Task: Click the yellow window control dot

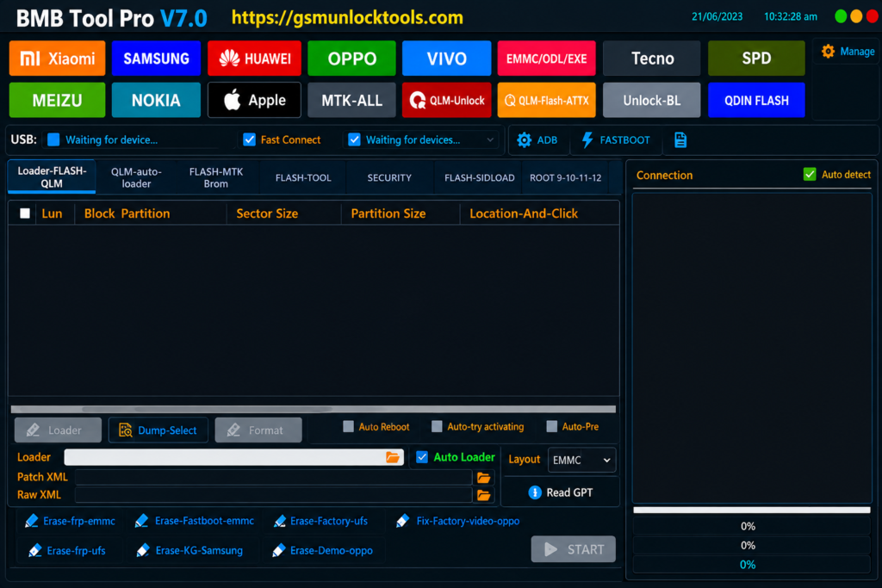Action: coord(856,17)
